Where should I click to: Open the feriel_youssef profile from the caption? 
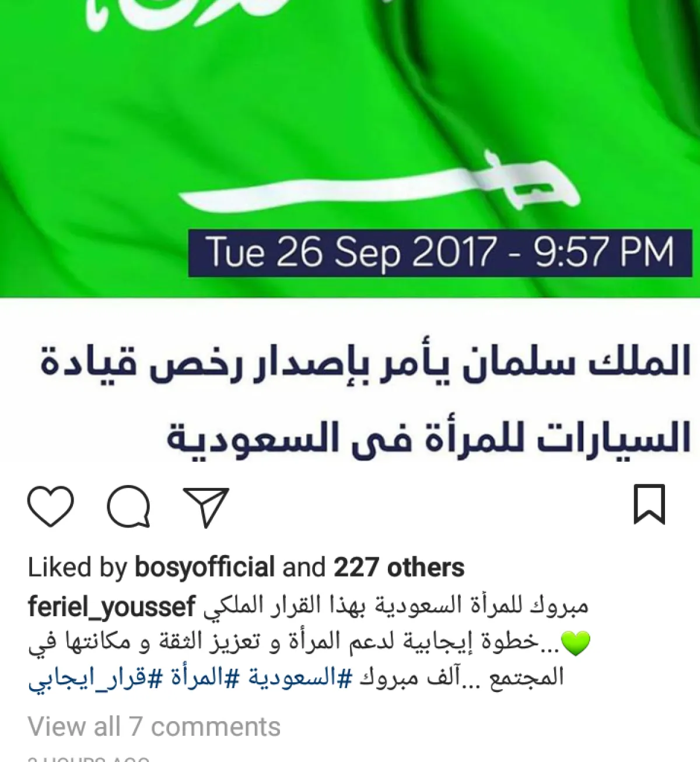pyautogui.click(x=111, y=608)
